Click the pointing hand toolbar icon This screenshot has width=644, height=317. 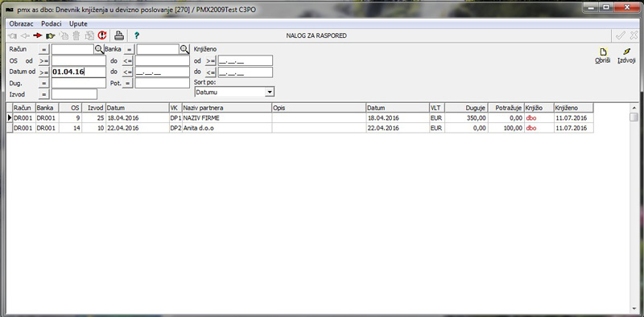pos(51,35)
